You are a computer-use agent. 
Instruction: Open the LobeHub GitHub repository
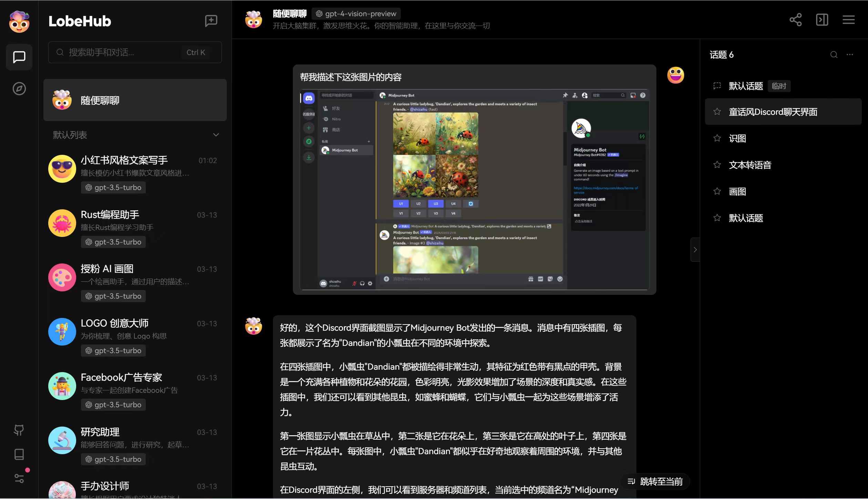(x=19, y=430)
